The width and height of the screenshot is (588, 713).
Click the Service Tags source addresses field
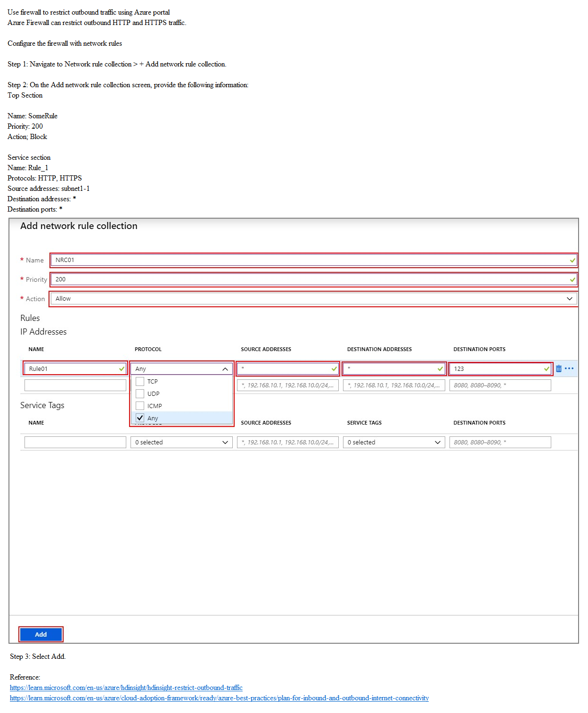[288, 443]
